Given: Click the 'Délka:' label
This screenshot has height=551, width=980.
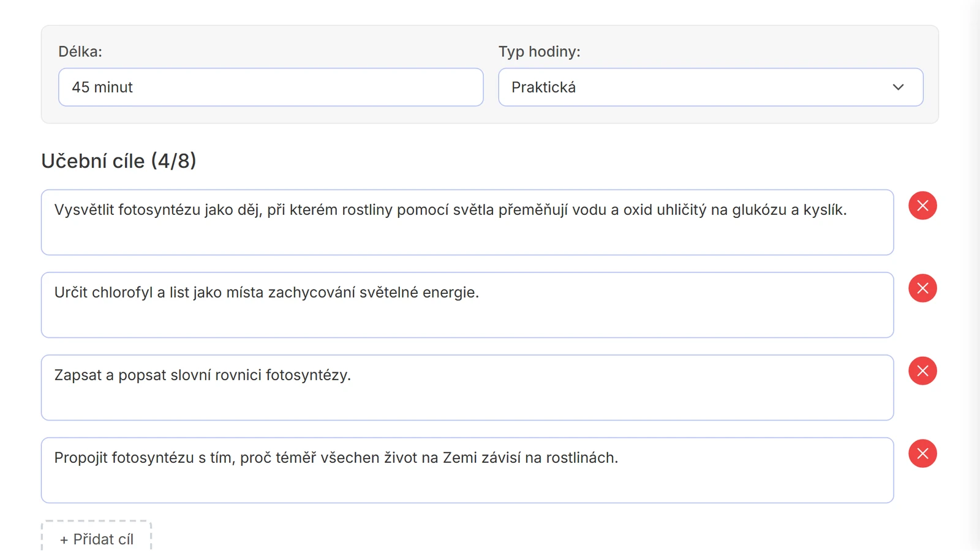Looking at the screenshot, I should pos(80,51).
